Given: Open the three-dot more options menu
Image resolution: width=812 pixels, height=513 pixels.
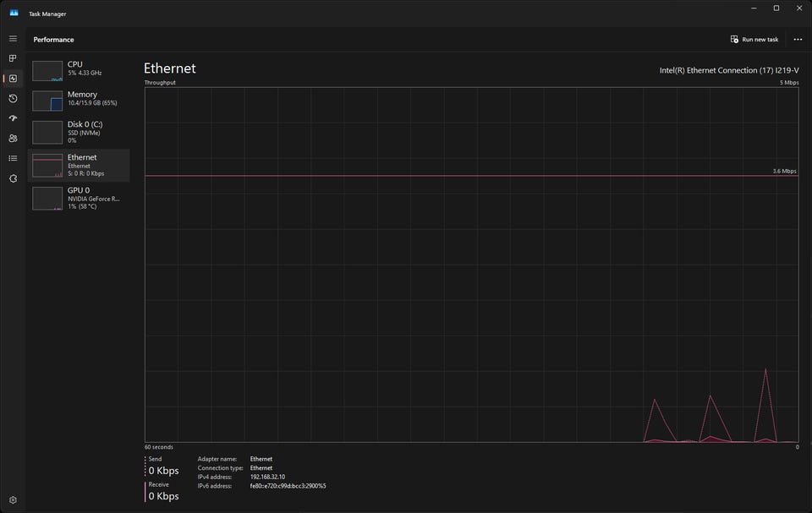Looking at the screenshot, I should point(798,40).
